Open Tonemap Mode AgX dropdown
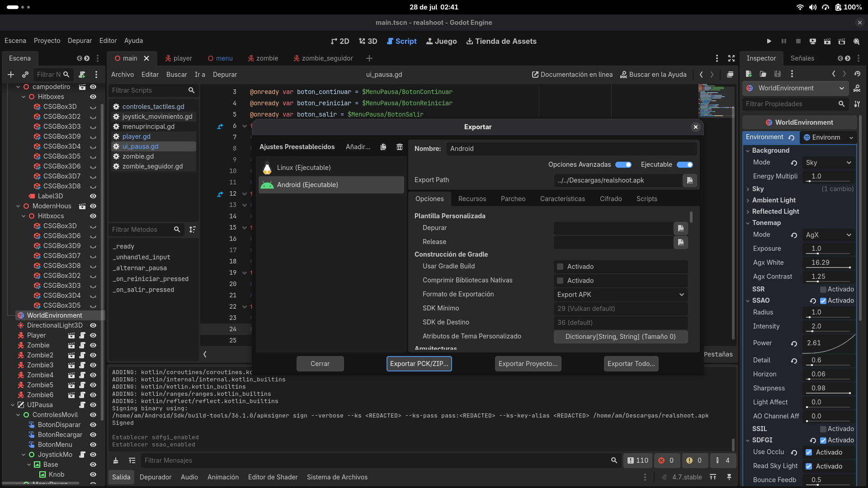Screen dimensions: 868x488 [829, 235]
